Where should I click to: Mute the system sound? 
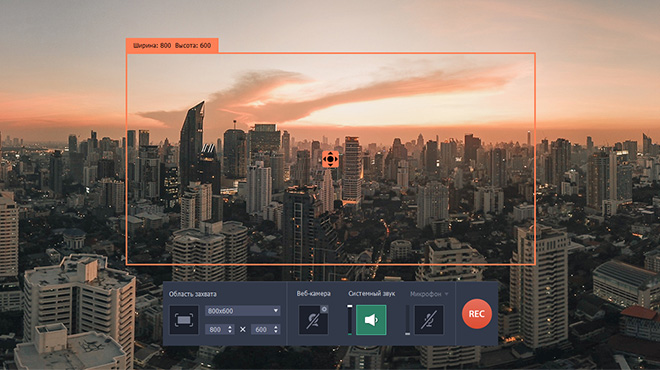click(371, 320)
